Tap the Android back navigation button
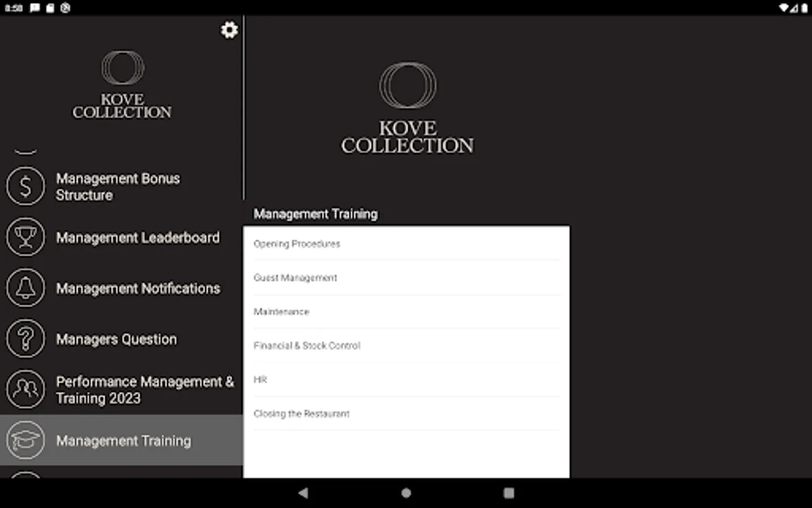This screenshot has height=508, width=812. (x=303, y=493)
